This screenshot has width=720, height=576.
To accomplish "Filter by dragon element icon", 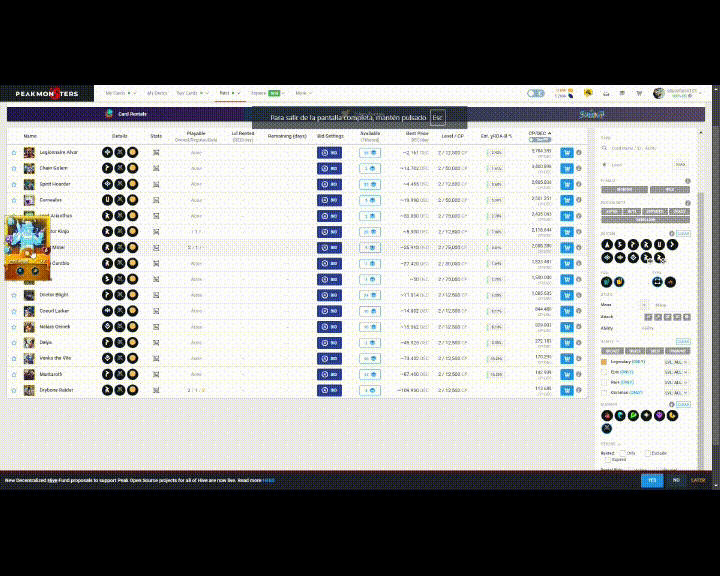I will pos(672,416).
